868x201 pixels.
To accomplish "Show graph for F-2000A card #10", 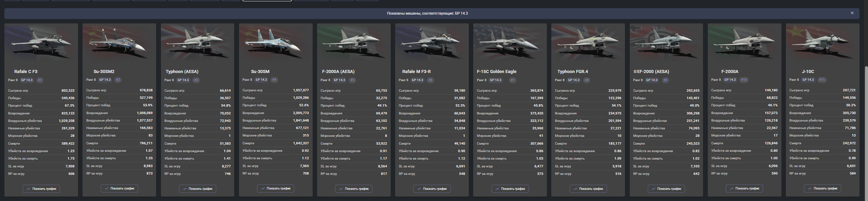I will tap(744, 188).
